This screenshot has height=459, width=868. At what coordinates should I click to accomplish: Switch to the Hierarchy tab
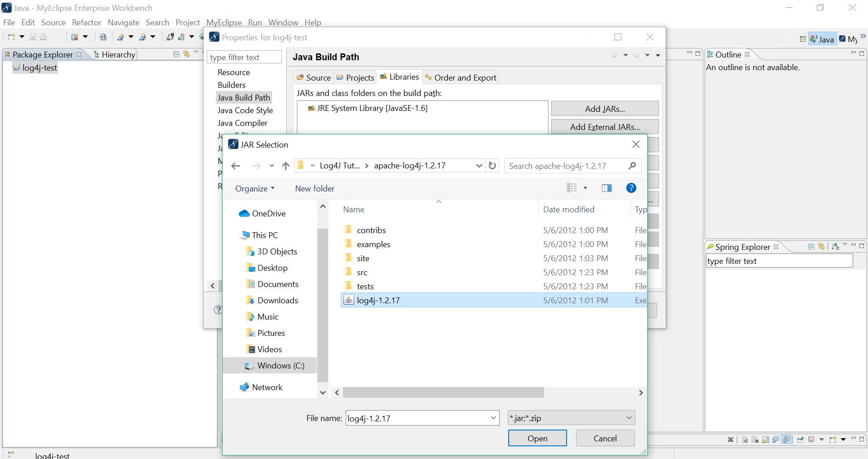[x=114, y=54]
